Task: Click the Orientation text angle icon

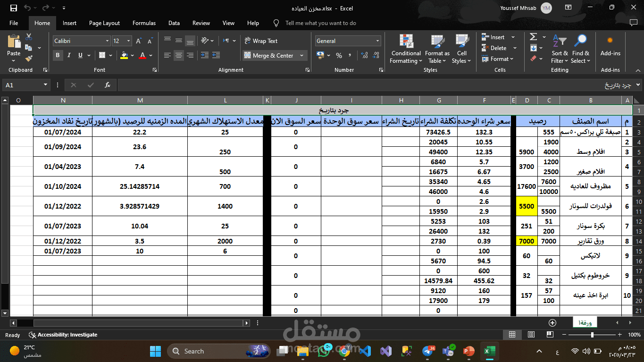Action: click(x=205, y=41)
